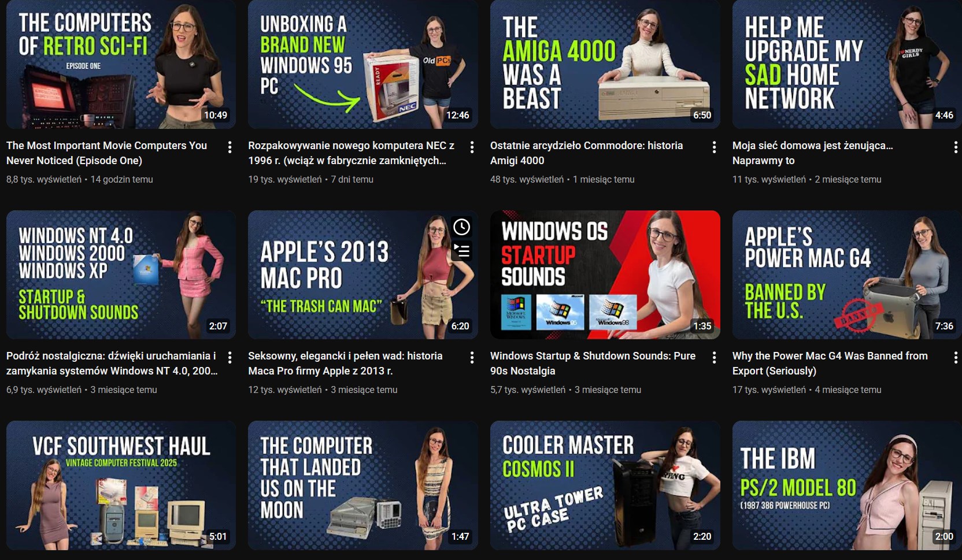Click '8,8 tys. wyświetleń • 14 godzin temu' text
This screenshot has width=962, height=560.
(80, 180)
